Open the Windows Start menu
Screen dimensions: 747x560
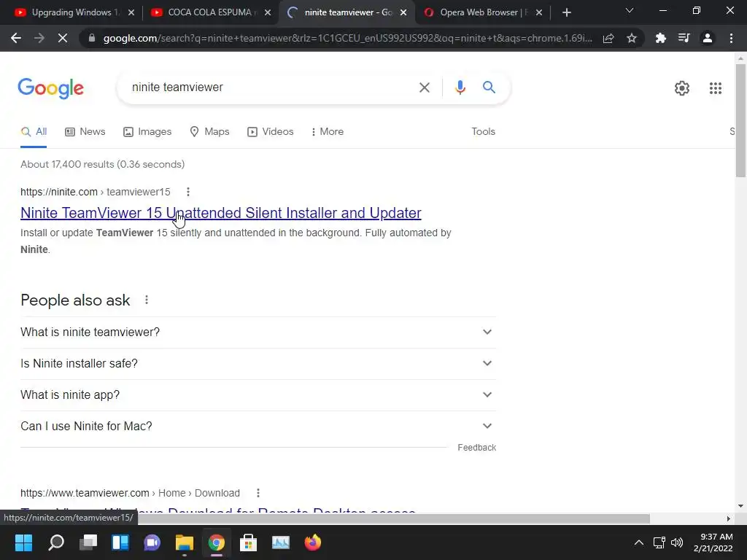click(x=23, y=542)
